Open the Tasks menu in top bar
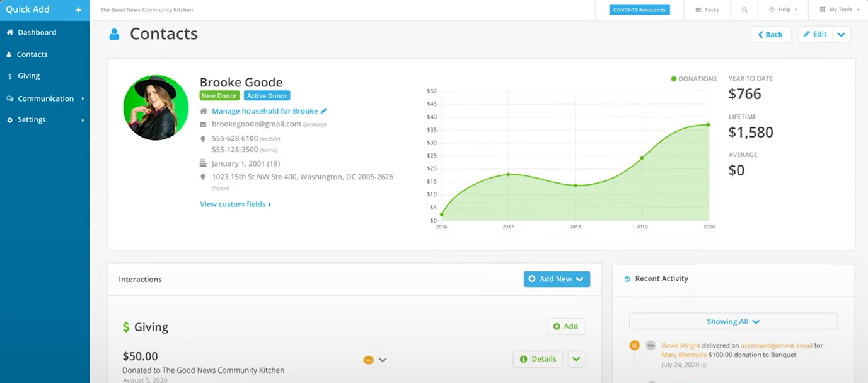Screen dimensions: 868x383 coord(707,10)
